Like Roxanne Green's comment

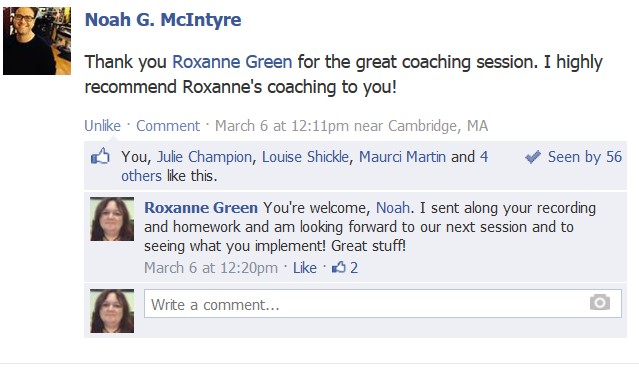[304, 268]
